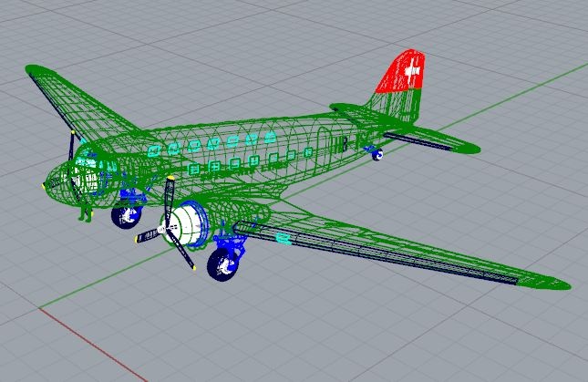Pick the small tail wheel under the rear fuselage

coord(377,154)
